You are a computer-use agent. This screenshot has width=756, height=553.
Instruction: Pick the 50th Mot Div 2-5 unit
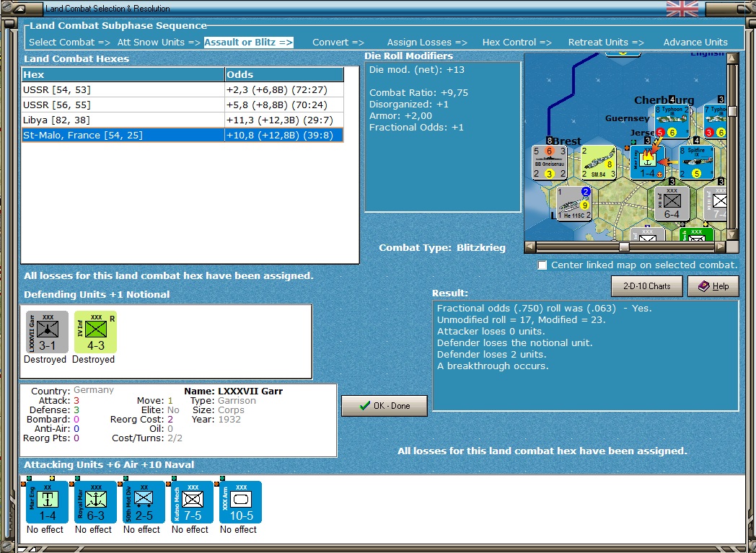coord(144,503)
